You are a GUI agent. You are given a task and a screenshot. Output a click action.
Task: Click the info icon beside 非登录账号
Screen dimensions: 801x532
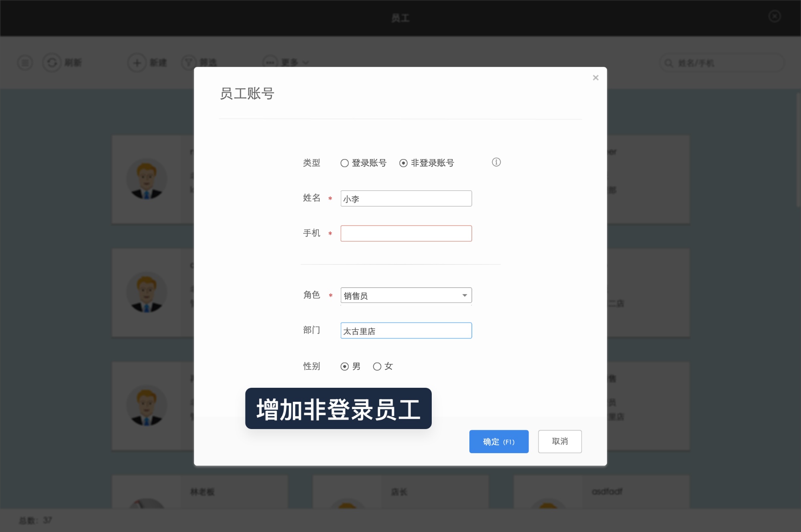coord(496,163)
